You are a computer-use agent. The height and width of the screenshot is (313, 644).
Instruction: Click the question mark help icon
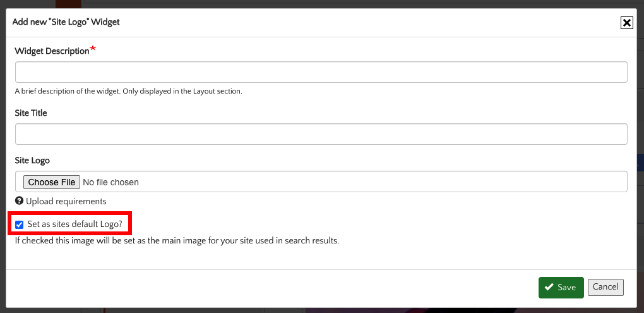tap(19, 201)
